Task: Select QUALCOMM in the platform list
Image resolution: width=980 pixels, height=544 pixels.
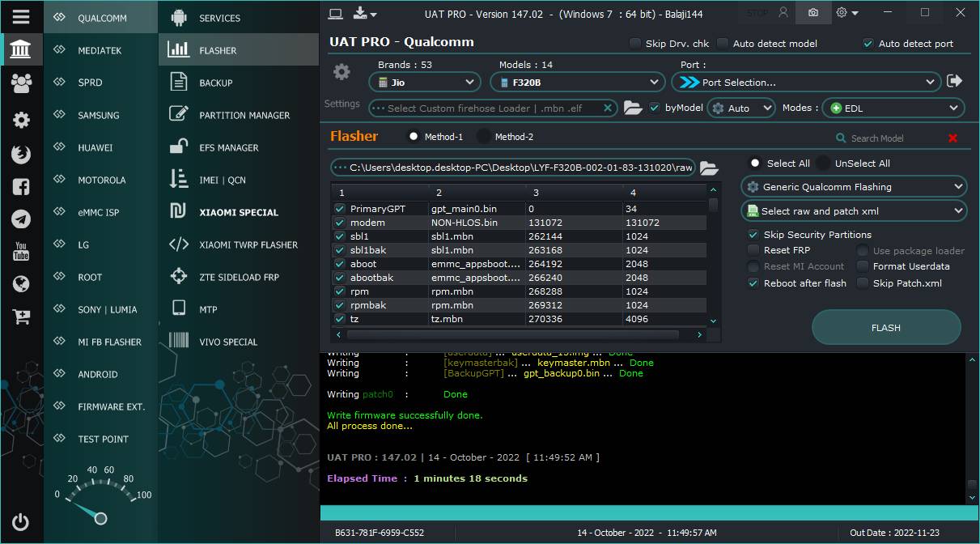Action: pyautogui.click(x=101, y=18)
